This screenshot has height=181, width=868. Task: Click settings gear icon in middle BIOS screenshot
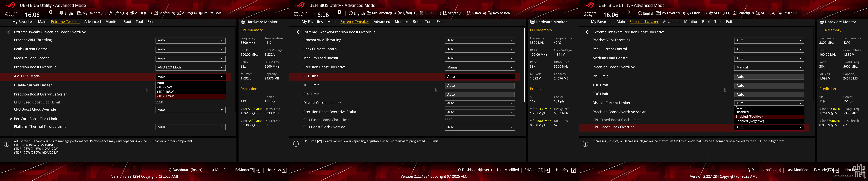(339, 12)
